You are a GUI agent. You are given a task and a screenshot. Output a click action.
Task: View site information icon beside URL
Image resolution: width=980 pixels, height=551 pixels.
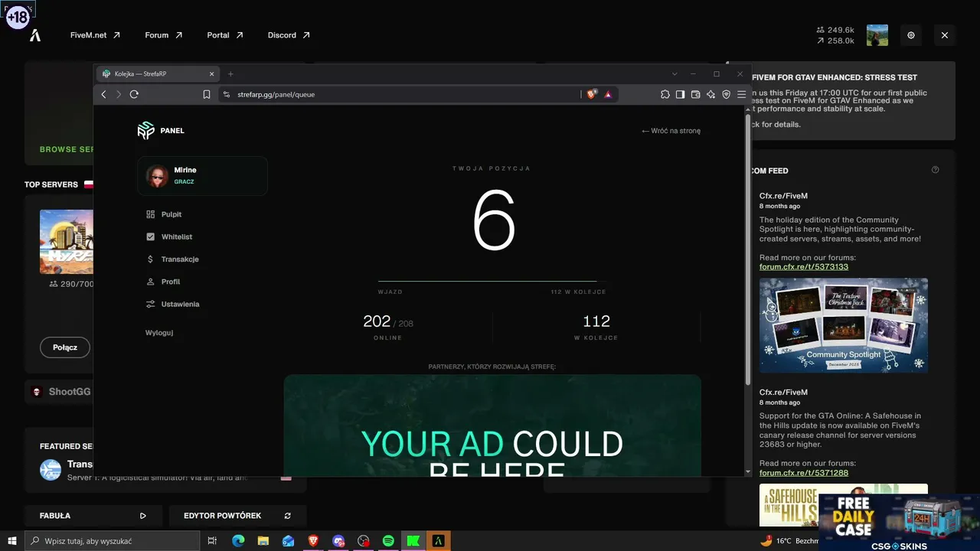(x=226, y=94)
